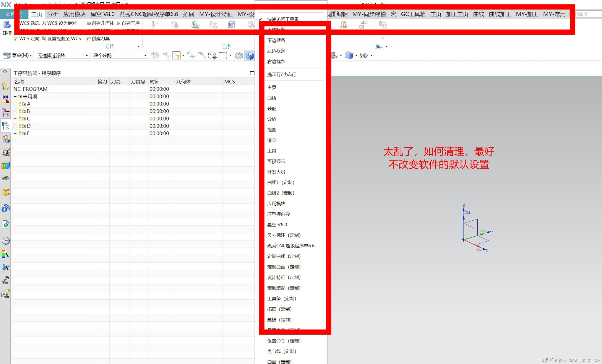Click the selection filter funnel icon
Viewport: 602px width, 364px height.
(176, 55)
